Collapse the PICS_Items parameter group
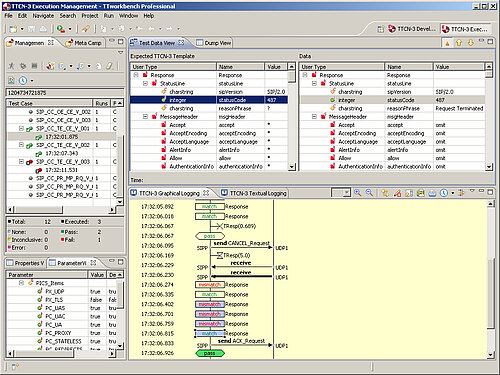500x375 pixels. tap(21, 283)
